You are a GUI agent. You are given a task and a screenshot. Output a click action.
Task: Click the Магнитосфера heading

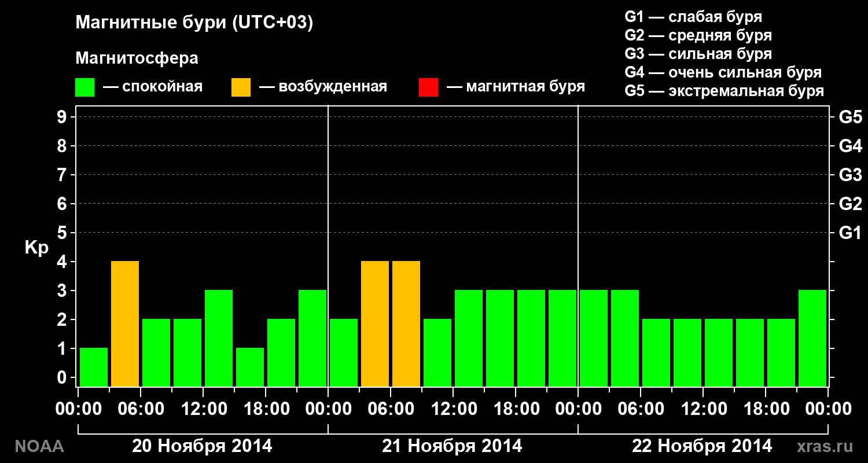pos(137,58)
